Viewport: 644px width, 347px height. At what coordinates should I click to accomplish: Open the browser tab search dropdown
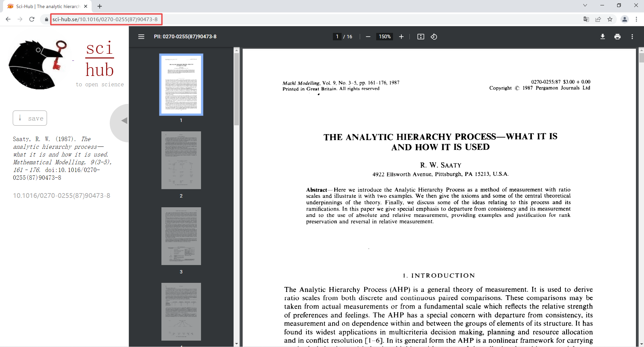point(585,5)
